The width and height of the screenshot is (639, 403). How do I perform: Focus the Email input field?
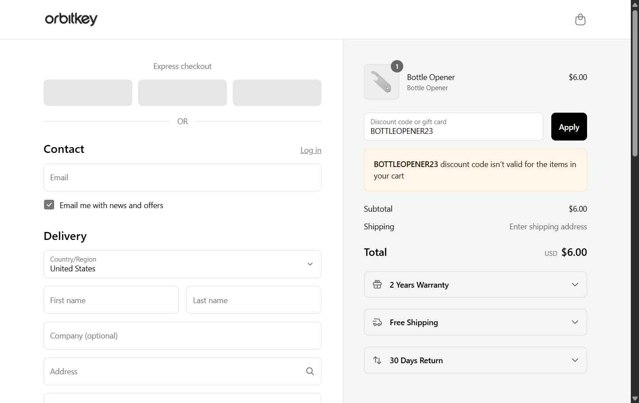(182, 177)
